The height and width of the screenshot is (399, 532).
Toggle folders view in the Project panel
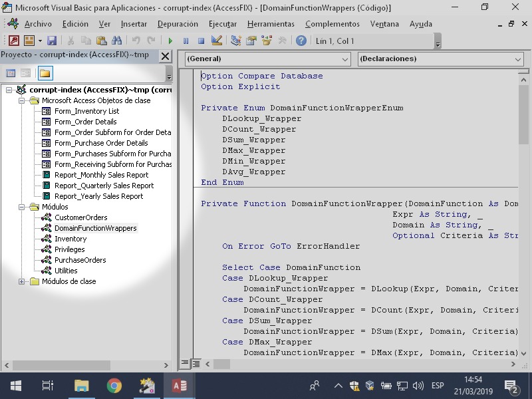(45, 73)
